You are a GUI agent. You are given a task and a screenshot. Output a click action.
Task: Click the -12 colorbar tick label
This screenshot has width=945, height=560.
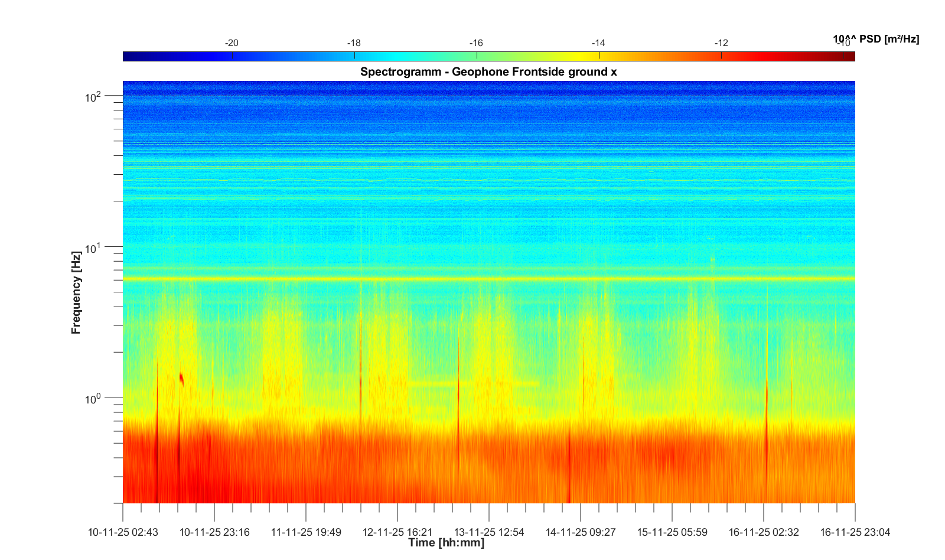[721, 43]
